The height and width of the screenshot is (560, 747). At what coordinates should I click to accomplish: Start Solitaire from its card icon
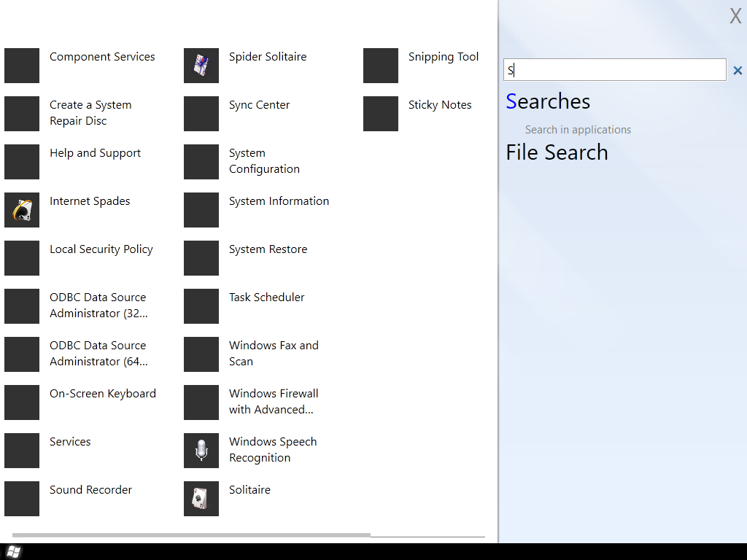[201, 499]
